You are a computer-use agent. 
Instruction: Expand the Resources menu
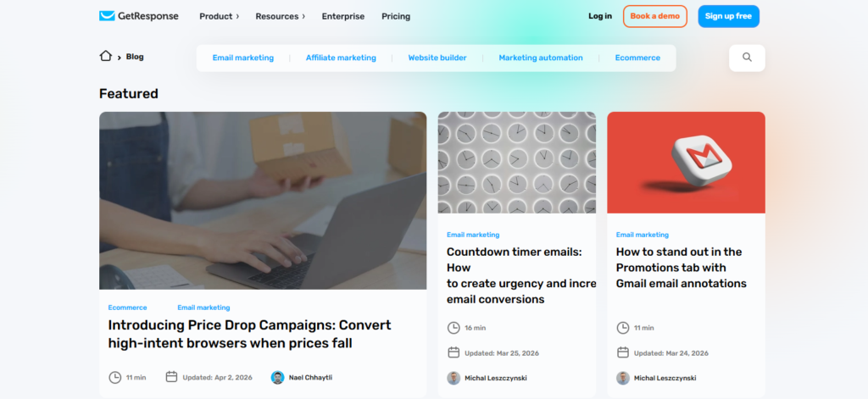coord(280,16)
